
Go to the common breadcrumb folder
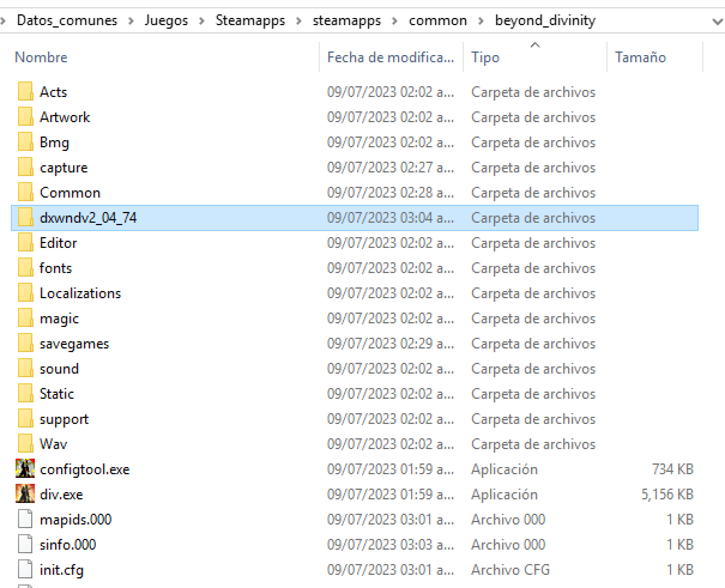(438, 20)
